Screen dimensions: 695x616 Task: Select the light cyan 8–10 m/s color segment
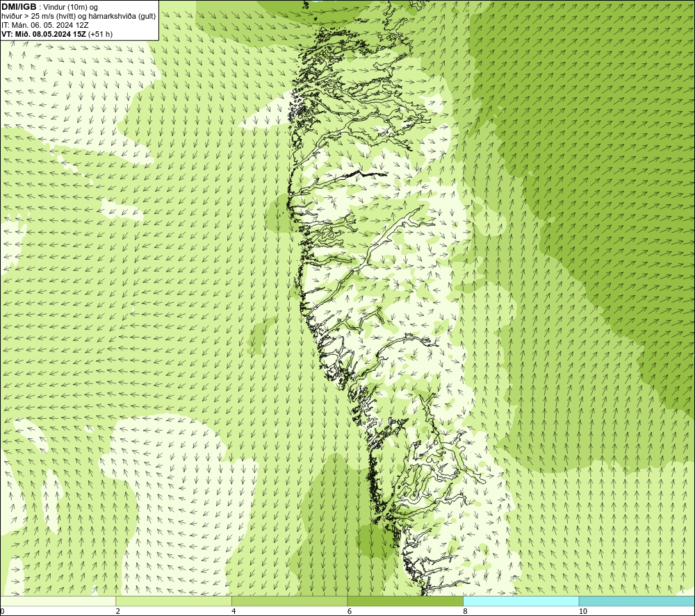tap(521, 601)
